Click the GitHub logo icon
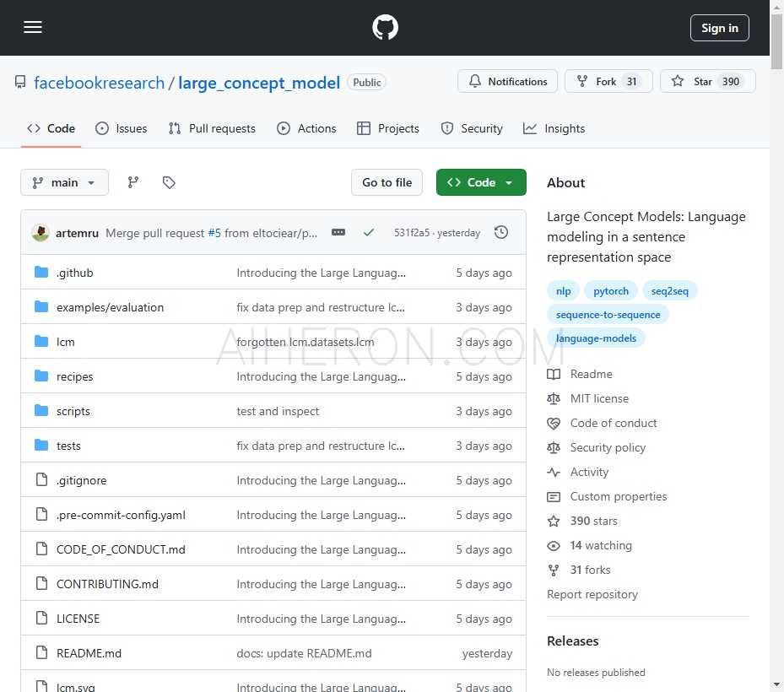 [x=385, y=28]
